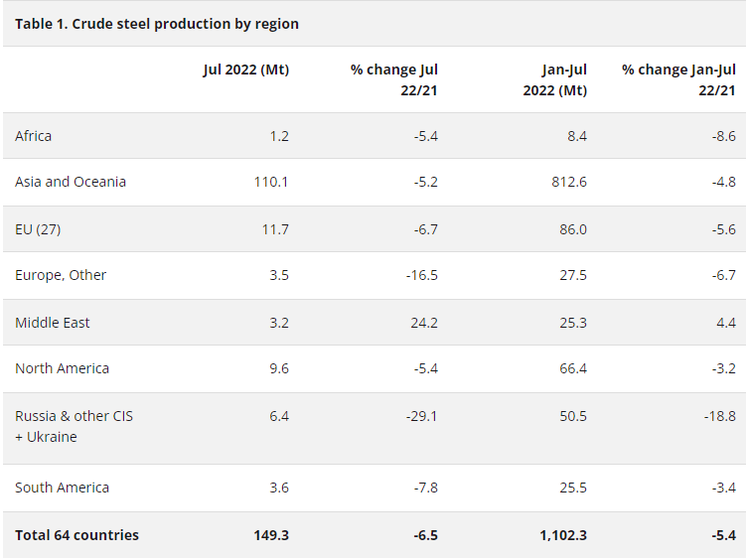Select the 'Europe, Other' row label
The width and height of the screenshot is (746, 560).
pos(61,275)
